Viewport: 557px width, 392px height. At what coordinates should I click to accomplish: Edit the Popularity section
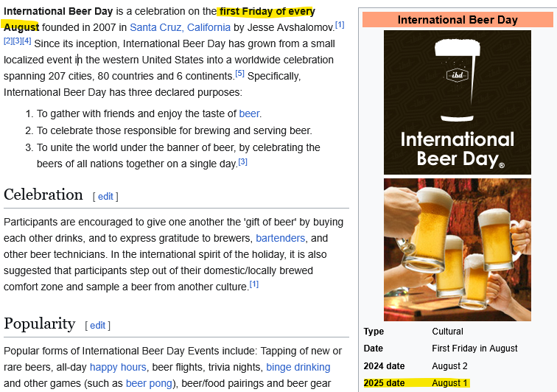[98, 326]
